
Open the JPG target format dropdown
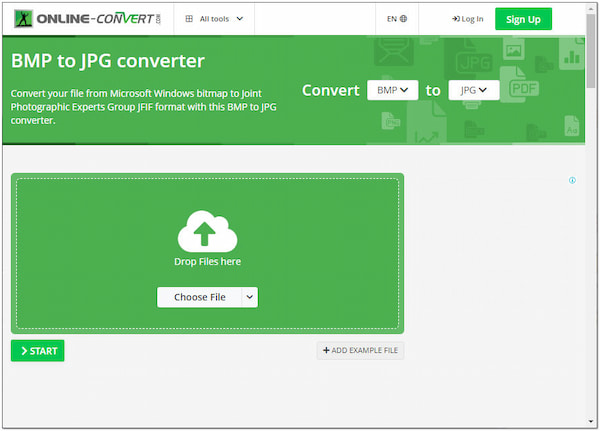click(x=474, y=90)
